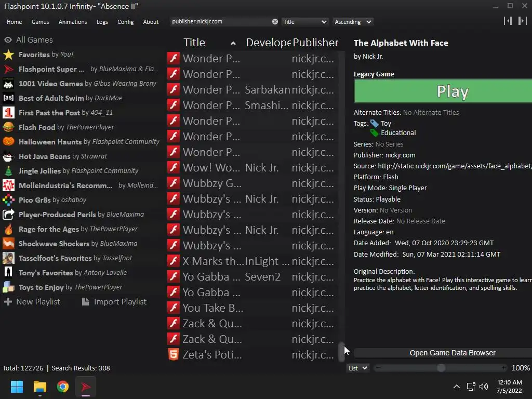Clear the search field with the X icon
The image size is (532, 399).
(x=275, y=22)
